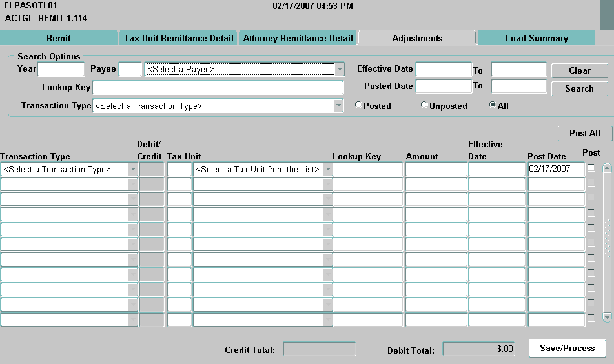The height and width of the screenshot is (364, 614).
Task: Open first row Tax Unit list dropdown
Action: (328, 169)
